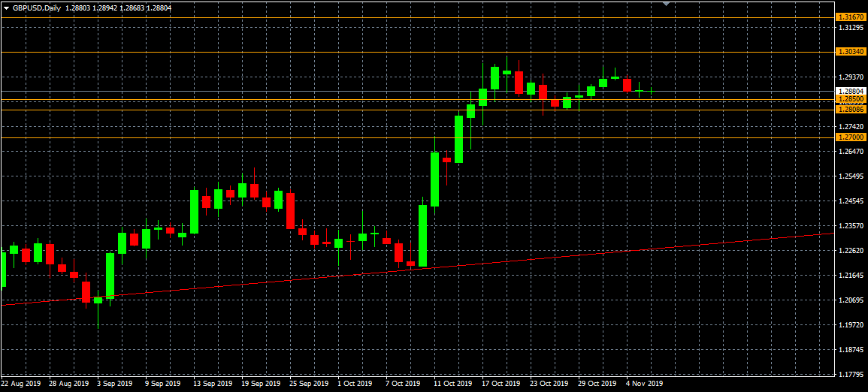This screenshot has width=868, height=392.
Task: Click the 23 Oct 2019 date label
Action: point(549,384)
